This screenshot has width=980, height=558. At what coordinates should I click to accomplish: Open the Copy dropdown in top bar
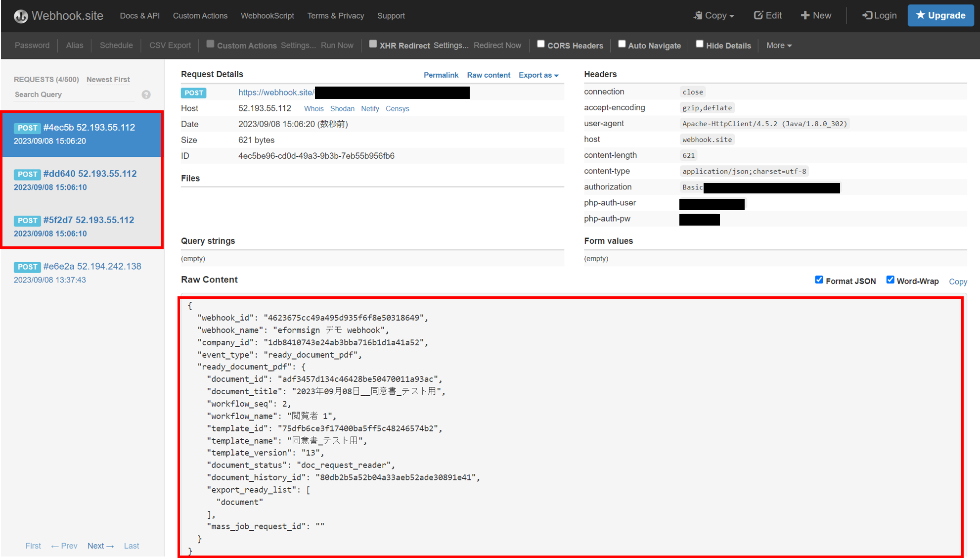coord(714,16)
